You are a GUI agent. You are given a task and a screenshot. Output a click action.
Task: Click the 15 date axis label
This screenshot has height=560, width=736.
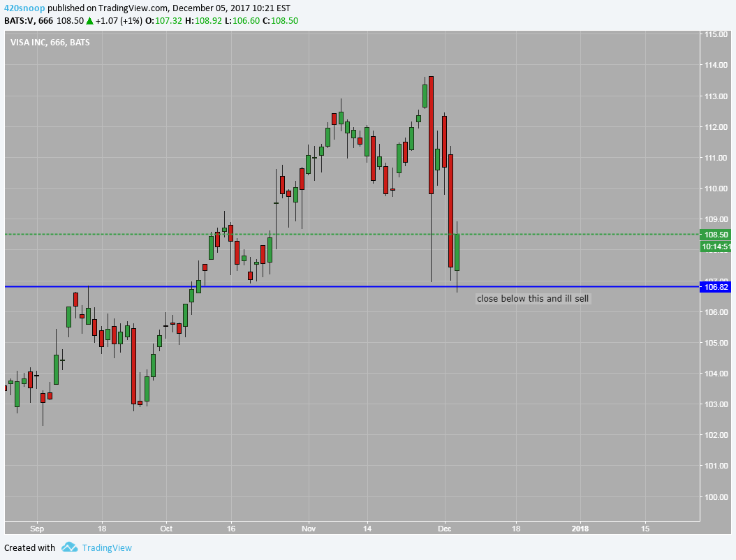pyautogui.click(x=645, y=529)
